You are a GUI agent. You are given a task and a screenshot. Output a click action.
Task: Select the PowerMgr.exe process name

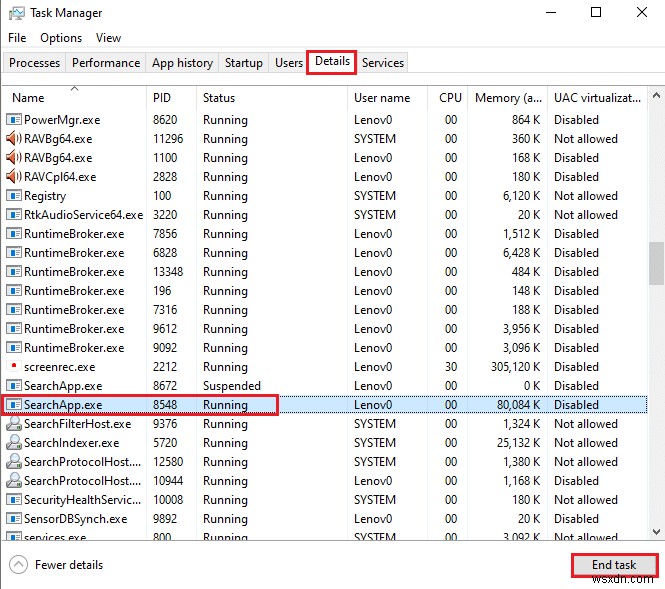[x=62, y=120]
